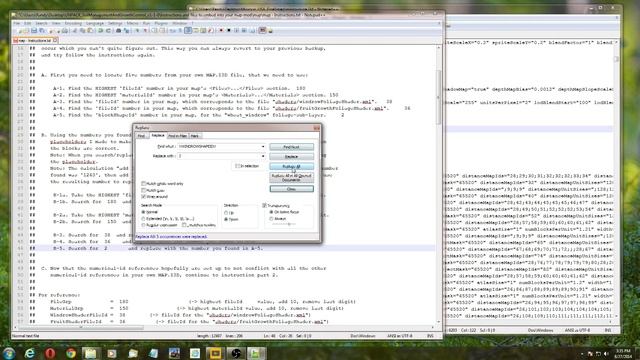The height and width of the screenshot is (360, 640).
Task: Switch to the Mark tab
Action: (195, 136)
